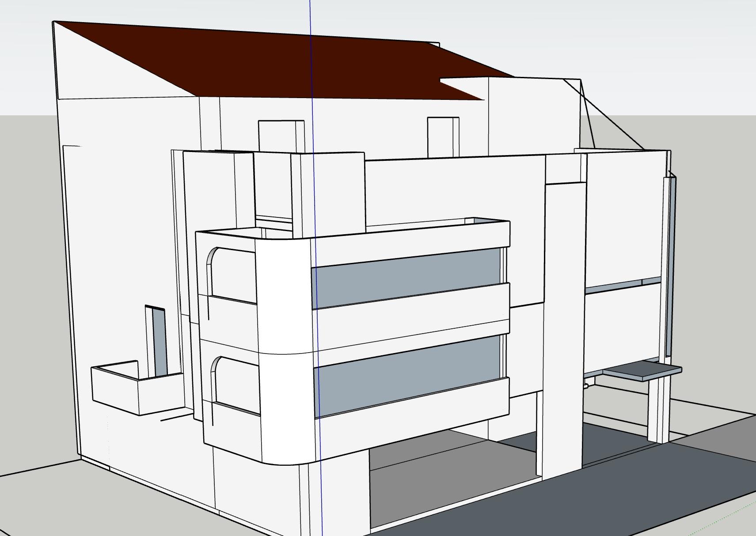
Task: Click the blue vertical axis line
Action: [311, 88]
